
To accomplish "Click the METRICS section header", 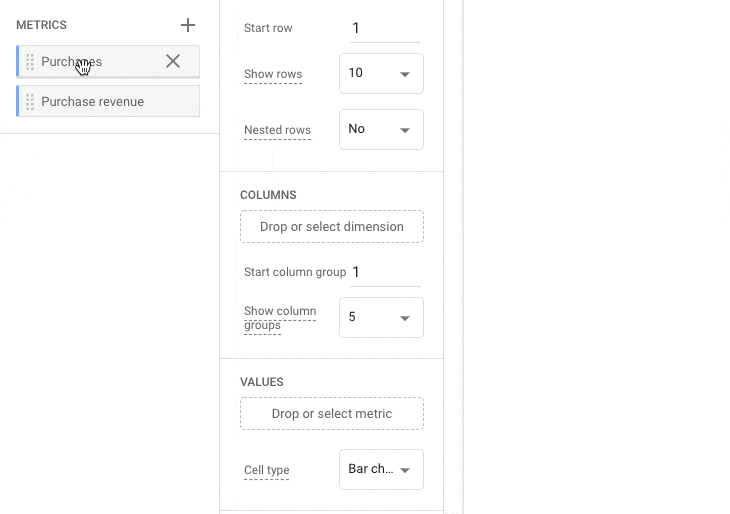I will [41, 25].
